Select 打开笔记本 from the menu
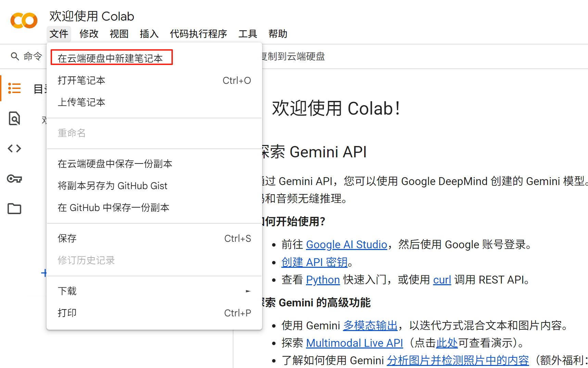 81,80
